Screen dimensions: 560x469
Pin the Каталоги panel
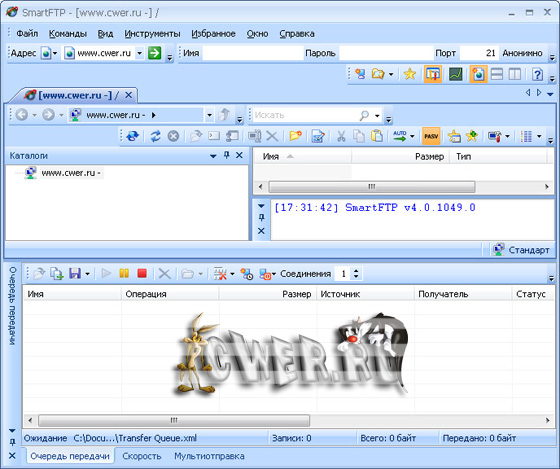coord(226,155)
